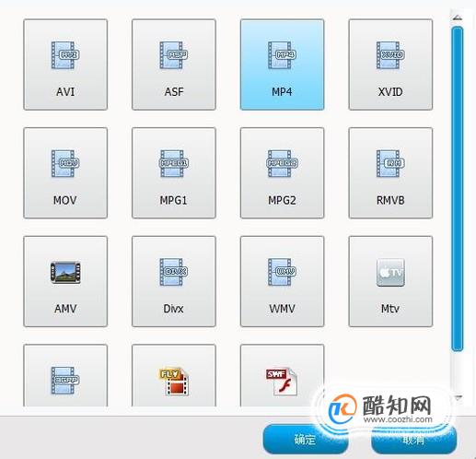Choose the WMV format tile
Viewport: 476px width, 459px height.
pos(282,281)
